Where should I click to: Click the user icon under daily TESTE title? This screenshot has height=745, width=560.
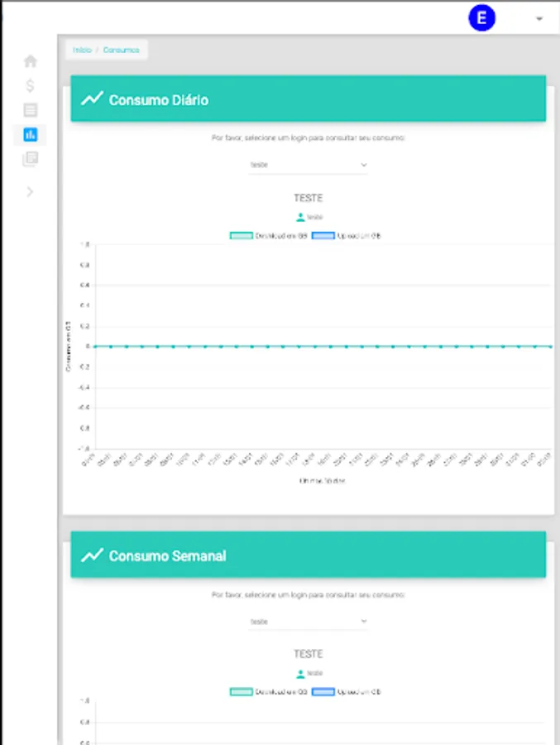(x=300, y=217)
